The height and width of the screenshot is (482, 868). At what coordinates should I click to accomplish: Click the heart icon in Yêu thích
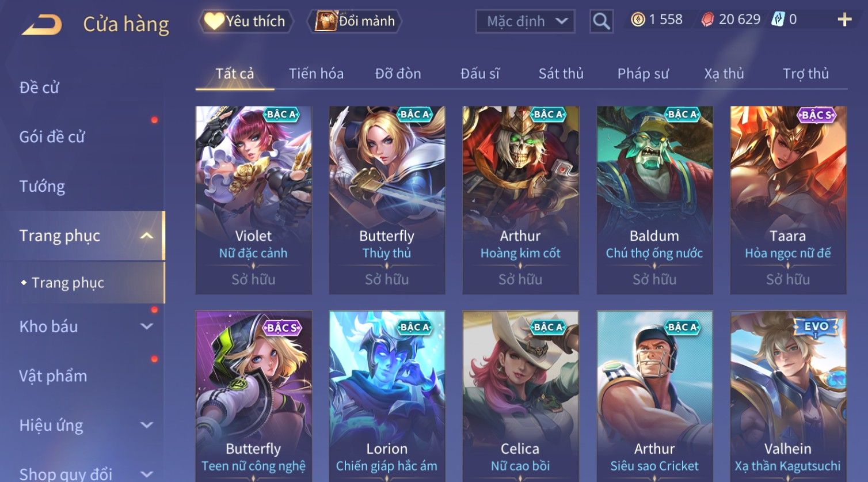pos(214,21)
